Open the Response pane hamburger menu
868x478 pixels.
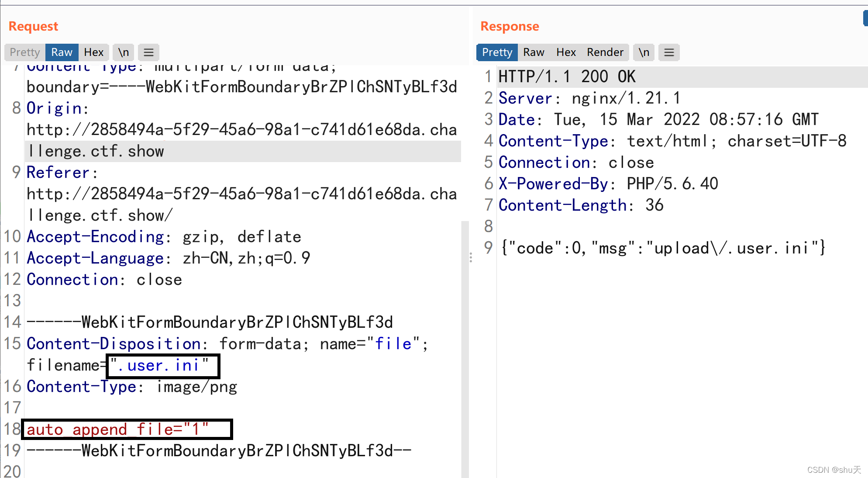point(669,52)
